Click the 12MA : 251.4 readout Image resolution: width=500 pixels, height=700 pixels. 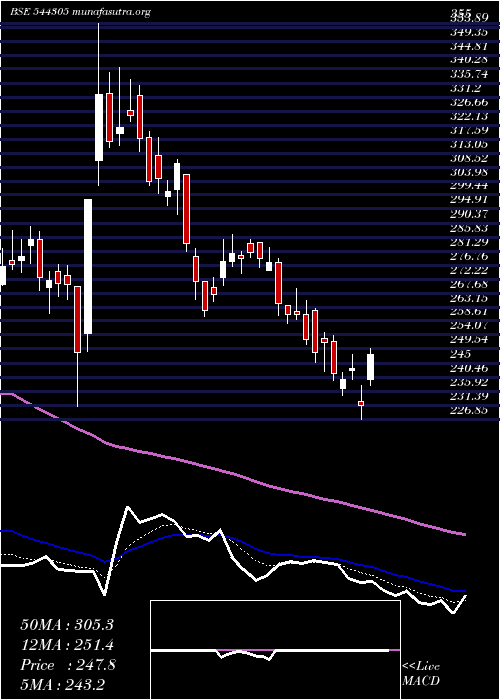click(67, 645)
